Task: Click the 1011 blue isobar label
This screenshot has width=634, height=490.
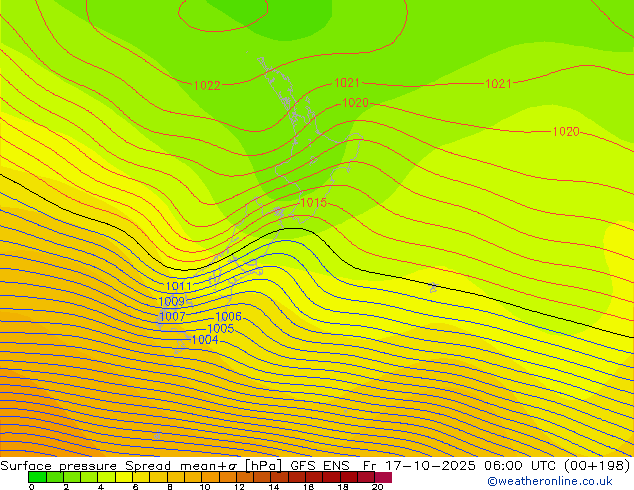Action: pyautogui.click(x=178, y=286)
